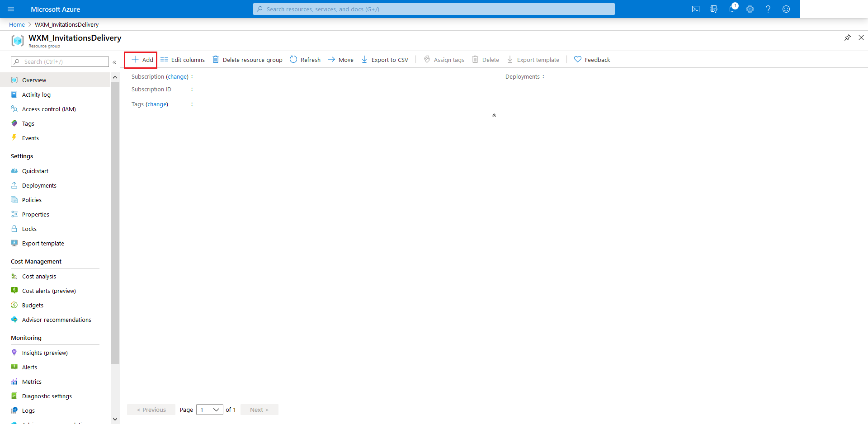
Task: Click Assign tags in toolbar
Action: (444, 60)
